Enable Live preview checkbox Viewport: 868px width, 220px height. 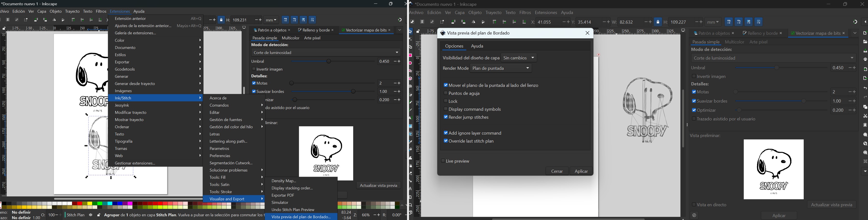point(443,161)
